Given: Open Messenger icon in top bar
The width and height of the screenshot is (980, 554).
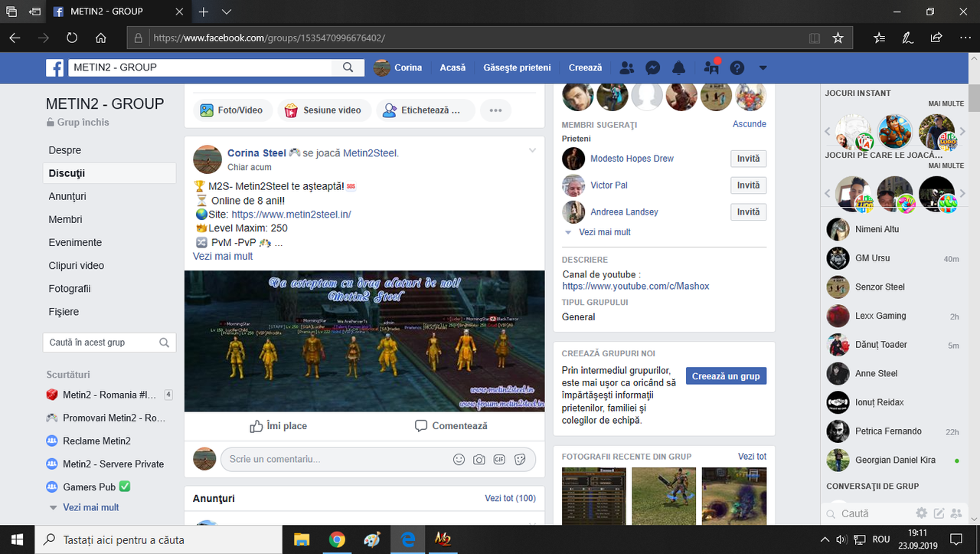Looking at the screenshot, I should coord(653,67).
